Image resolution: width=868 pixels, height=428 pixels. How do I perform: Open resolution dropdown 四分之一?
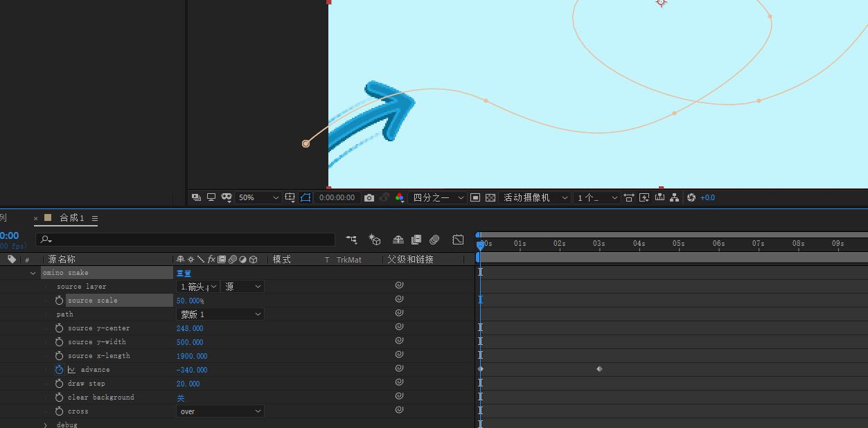coord(437,197)
